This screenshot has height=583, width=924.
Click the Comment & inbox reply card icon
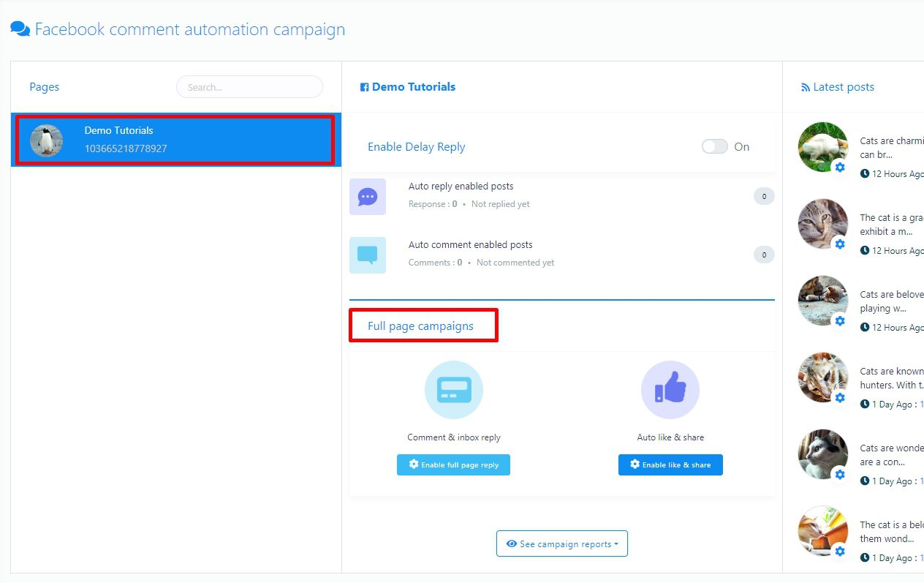(453, 390)
